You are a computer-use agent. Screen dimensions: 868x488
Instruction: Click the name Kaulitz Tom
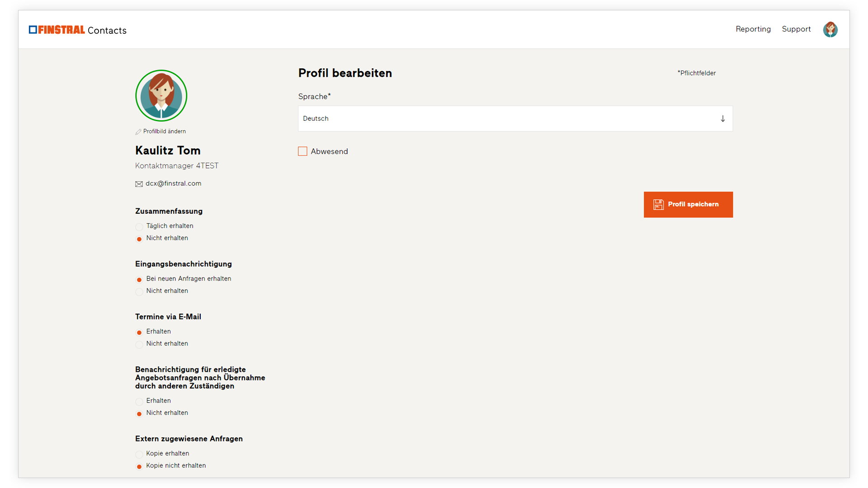(x=168, y=150)
